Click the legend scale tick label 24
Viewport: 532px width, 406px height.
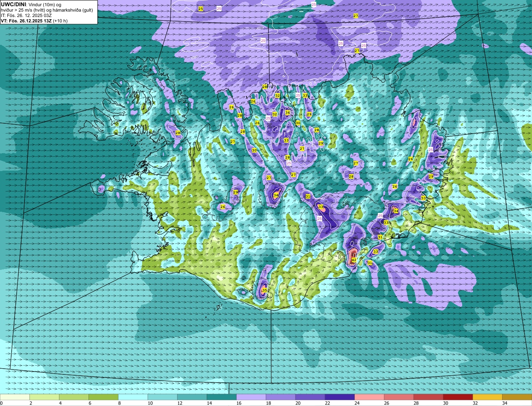357,403
